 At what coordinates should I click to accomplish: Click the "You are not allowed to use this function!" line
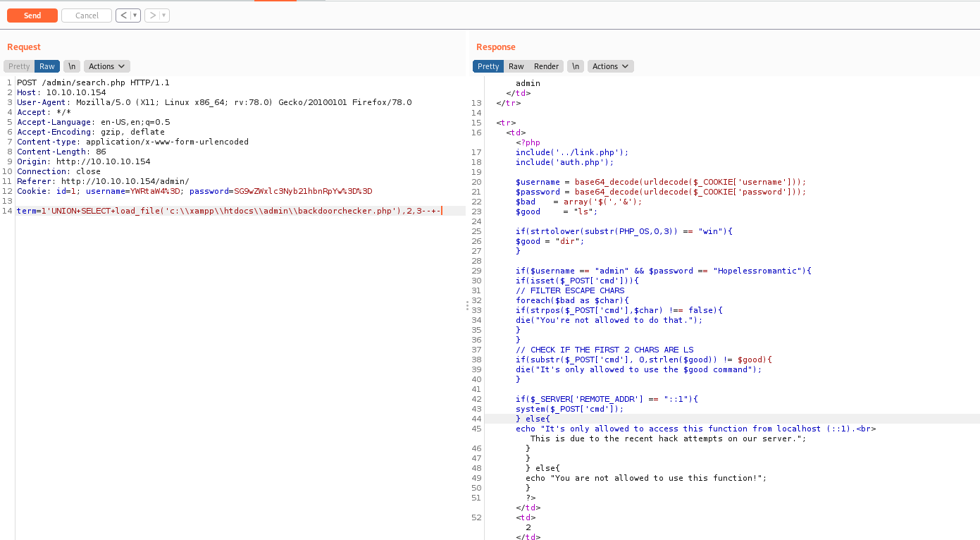(646, 478)
